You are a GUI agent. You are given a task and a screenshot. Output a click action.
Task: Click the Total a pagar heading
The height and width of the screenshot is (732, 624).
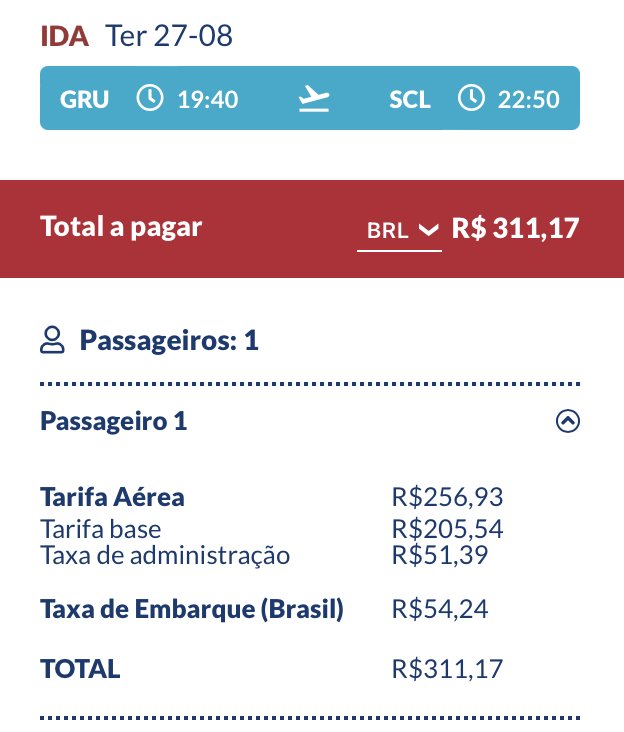pyautogui.click(x=121, y=227)
